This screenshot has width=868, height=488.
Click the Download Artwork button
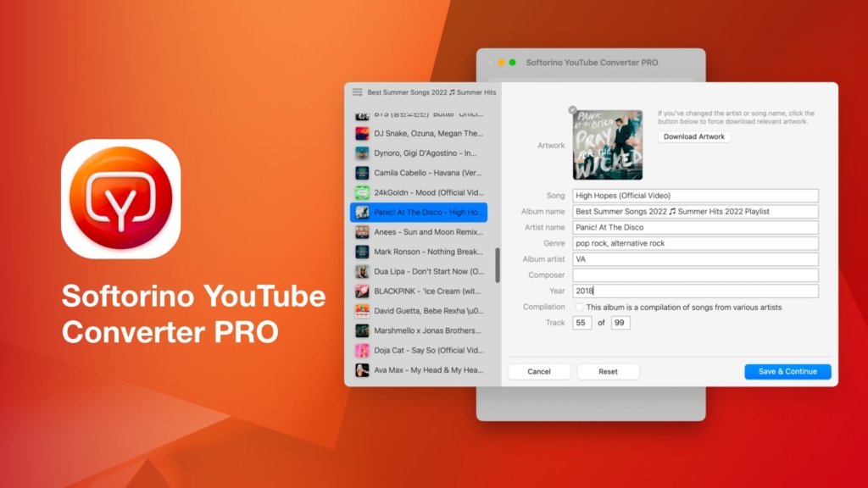(x=693, y=136)
